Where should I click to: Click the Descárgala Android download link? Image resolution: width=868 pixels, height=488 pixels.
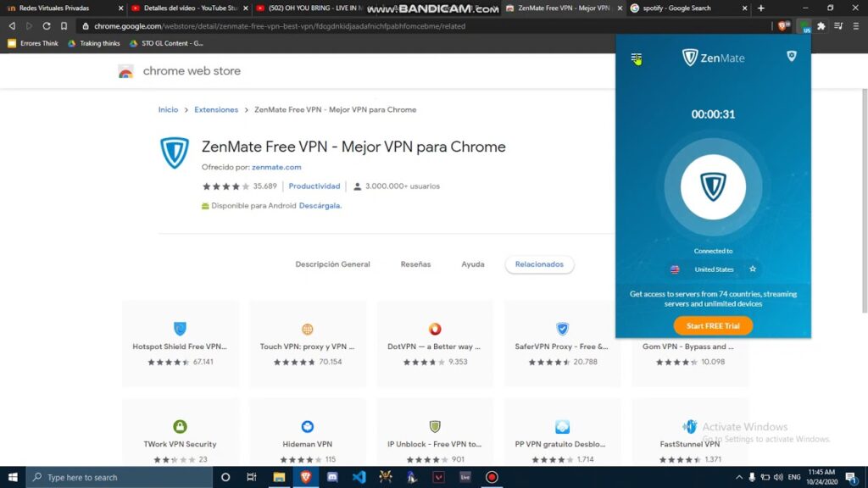320,206
